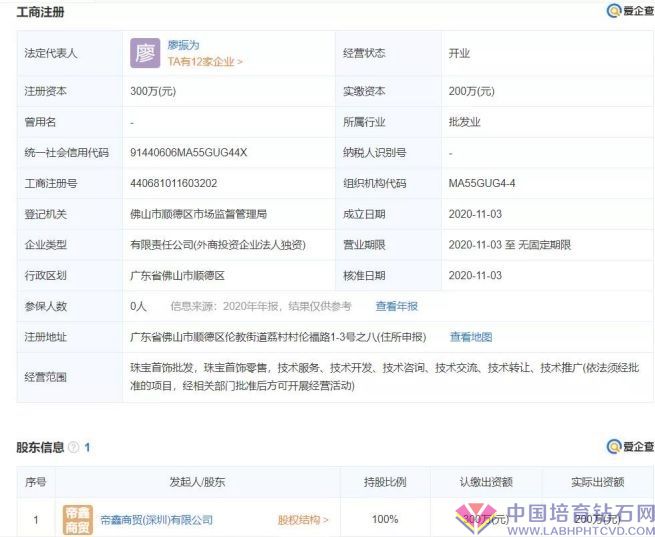Click the help question icon beside 股东信息
Screen dimensions: 655x537
tap(74, 447)
